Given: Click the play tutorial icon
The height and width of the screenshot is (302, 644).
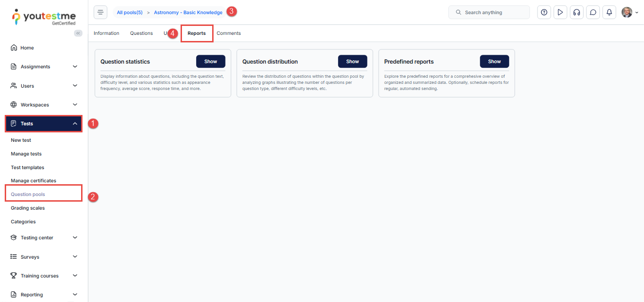Looking at the screenshot, I should coord(560,12).
